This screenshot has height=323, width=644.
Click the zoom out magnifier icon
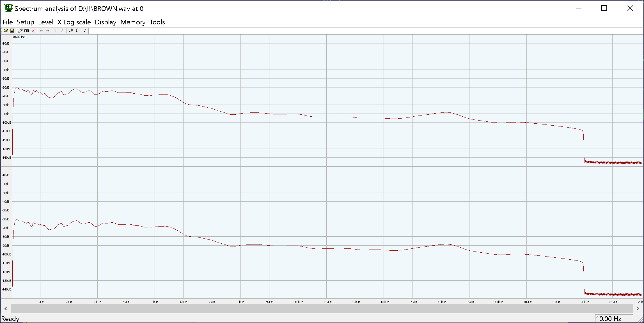coord(77,31)
